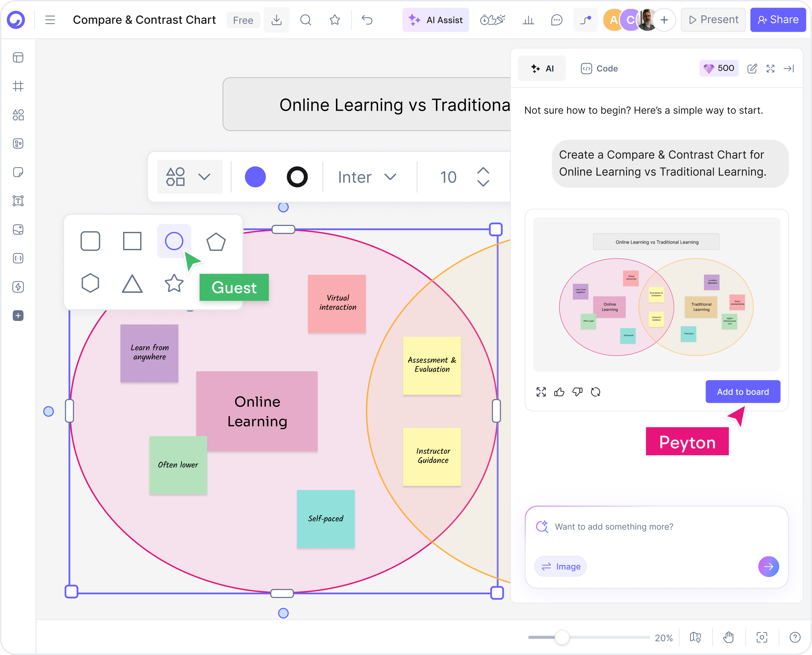812x655 pixels.
Task: Open the shapes library in left sidebar
Action: coord(18,115)
